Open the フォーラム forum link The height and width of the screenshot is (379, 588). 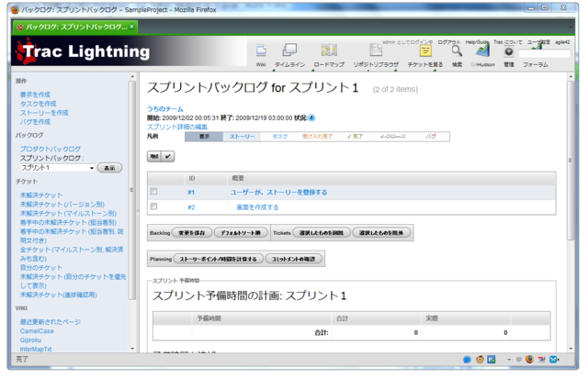[x=536, y=64]
